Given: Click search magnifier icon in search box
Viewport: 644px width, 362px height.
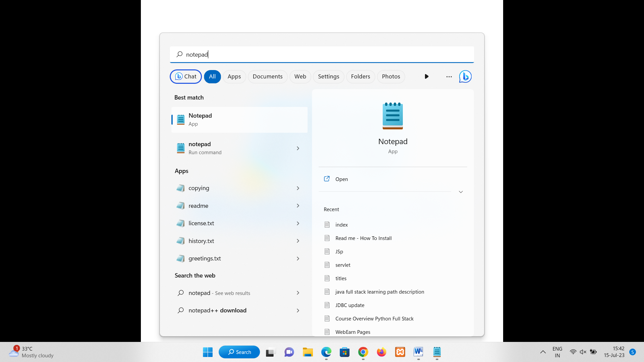Looking at the screenshot, I should click(x=179, y=54).
